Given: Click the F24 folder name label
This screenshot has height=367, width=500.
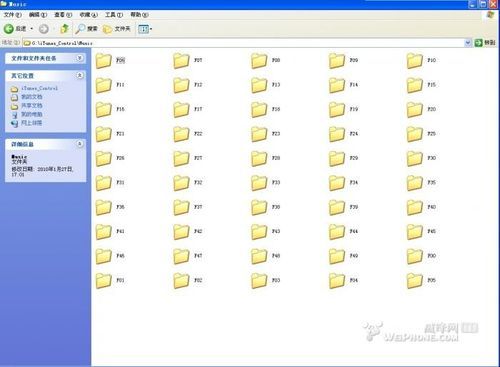Looking at the screenshot, I should [354, 134].
